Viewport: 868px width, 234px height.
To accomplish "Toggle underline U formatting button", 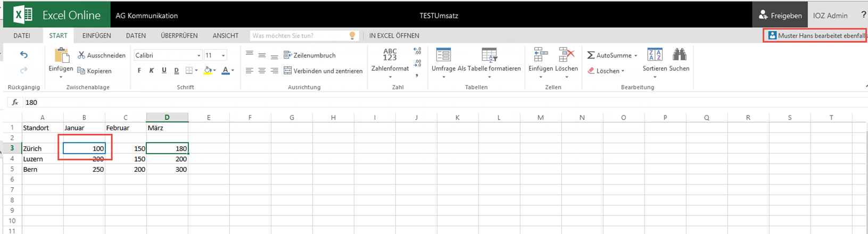I will pyautogui.click(x=164, y=70).
